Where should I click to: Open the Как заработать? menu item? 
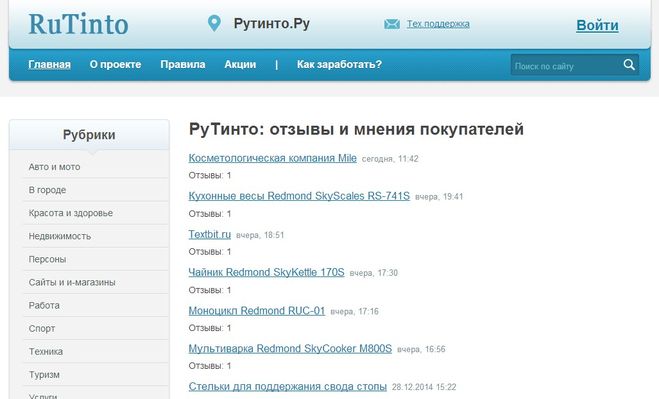[x=339, y=64]
